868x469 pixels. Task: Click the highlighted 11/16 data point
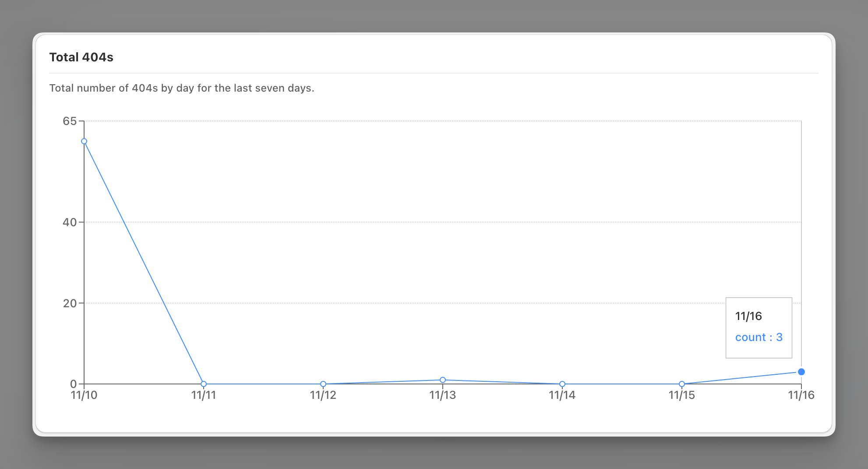pos(801,372)
